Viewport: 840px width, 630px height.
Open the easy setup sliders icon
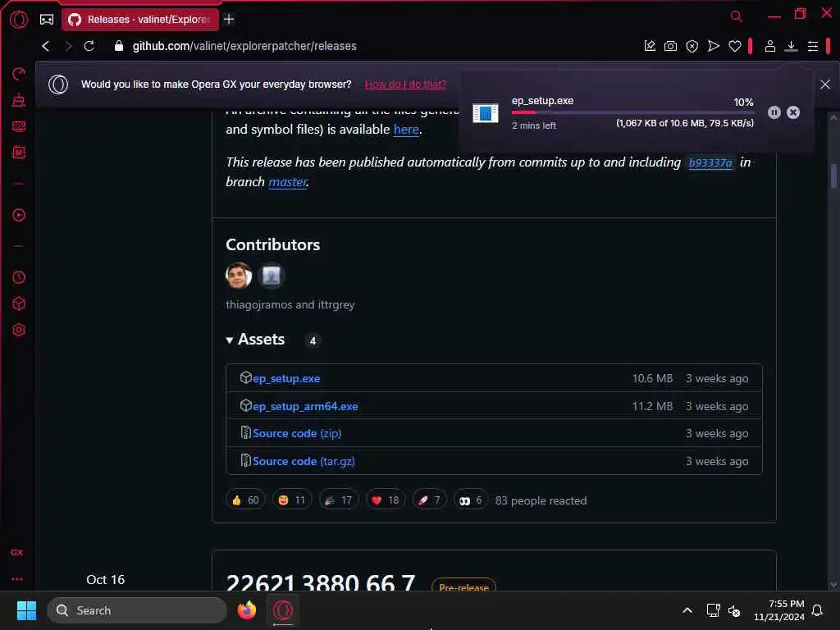(x=813, y=47)
